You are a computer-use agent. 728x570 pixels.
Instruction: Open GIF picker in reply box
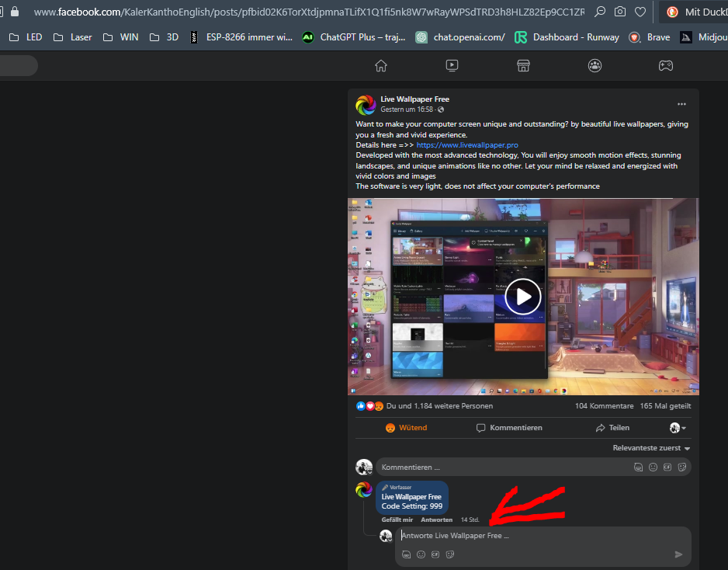pos(435,554)
